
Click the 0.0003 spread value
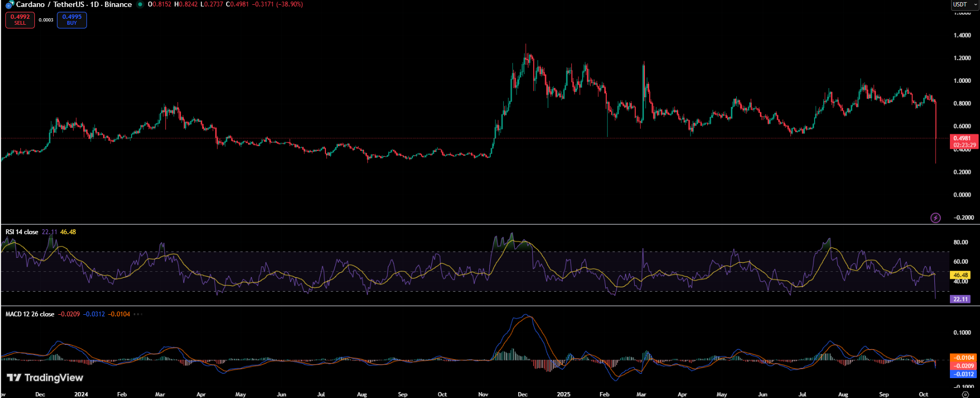[x=46, y=20]
